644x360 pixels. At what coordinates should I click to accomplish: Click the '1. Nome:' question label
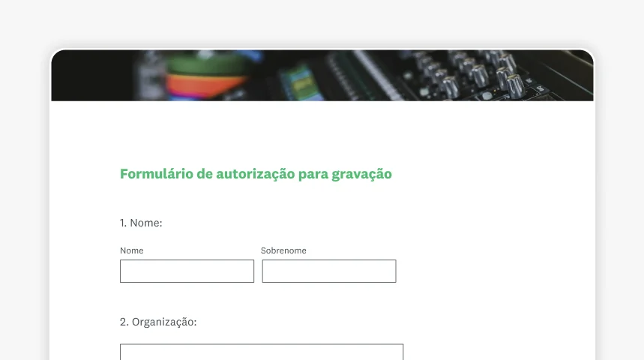click(141, 223)
